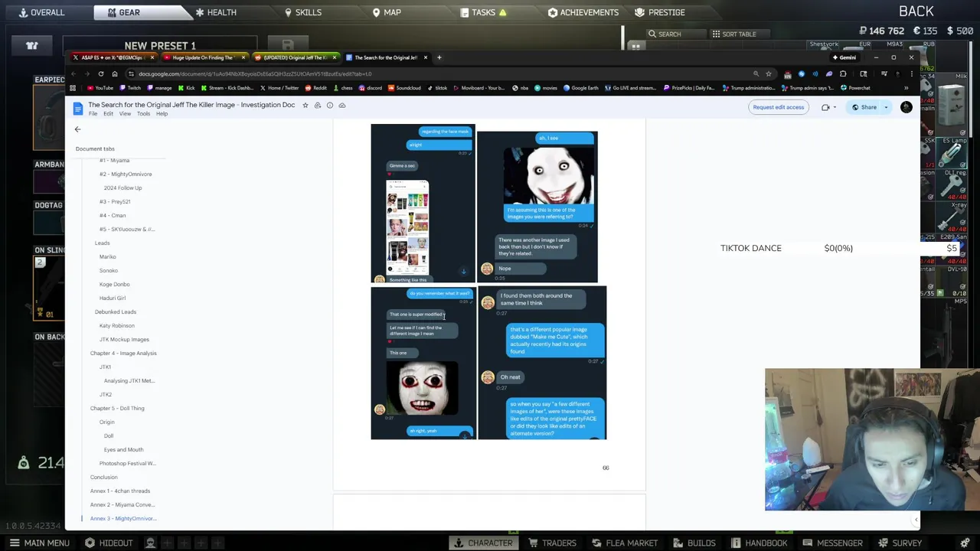
Task: Open the new browser tab plus
Action: (x=439, y=57)
